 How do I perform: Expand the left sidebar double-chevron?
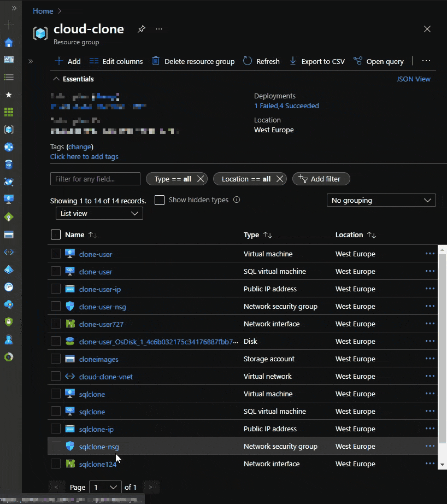pyautogui.click(x=14, y=8)
